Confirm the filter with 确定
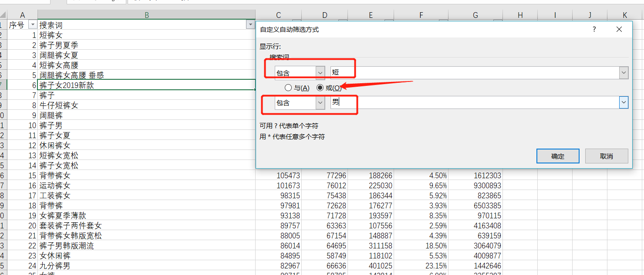The height and width of the screenshot is (275, 644). 558,156
